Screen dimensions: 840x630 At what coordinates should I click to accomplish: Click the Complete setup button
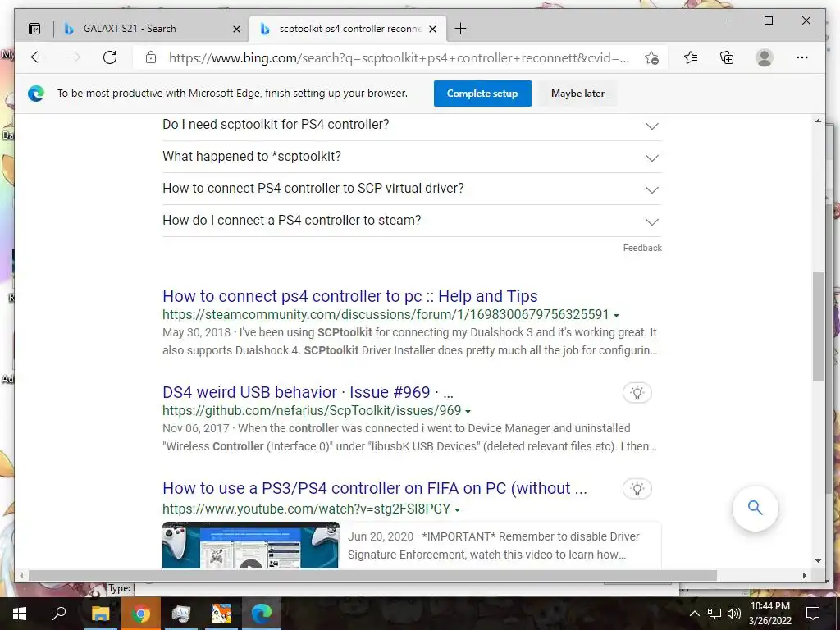pyautogui.click(x=482, y=94)
